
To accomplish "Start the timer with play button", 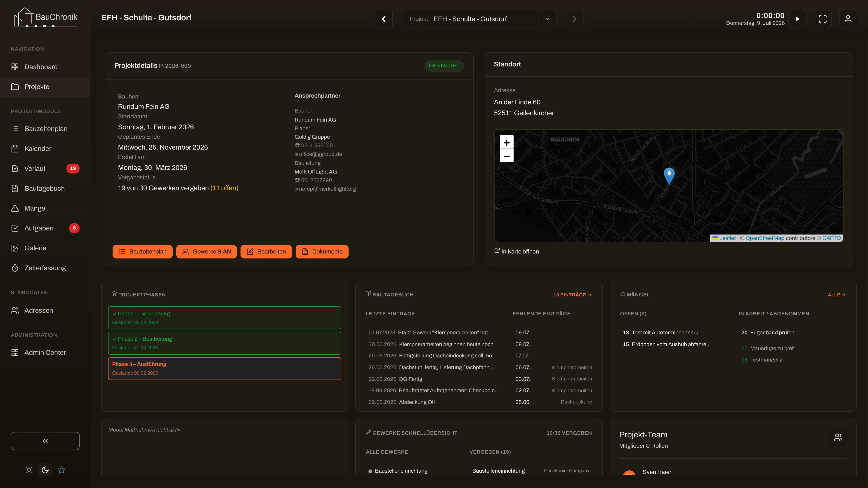I will pos(797,19).
